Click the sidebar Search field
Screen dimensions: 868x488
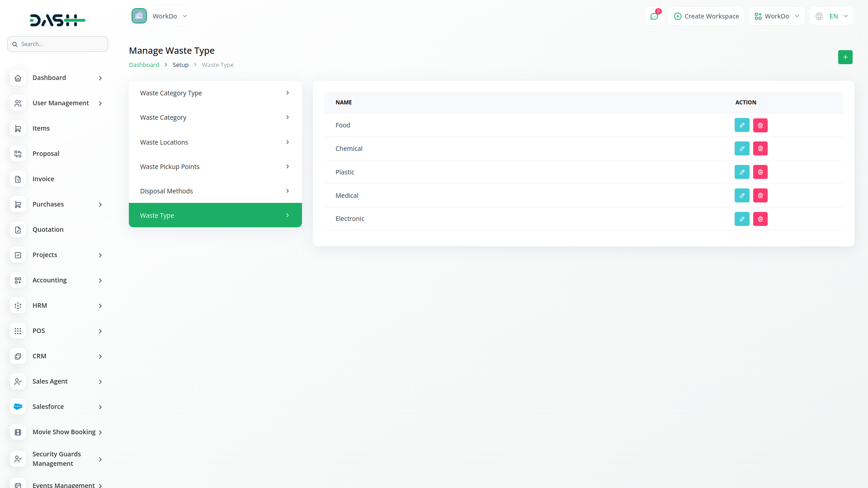point(57,44)
